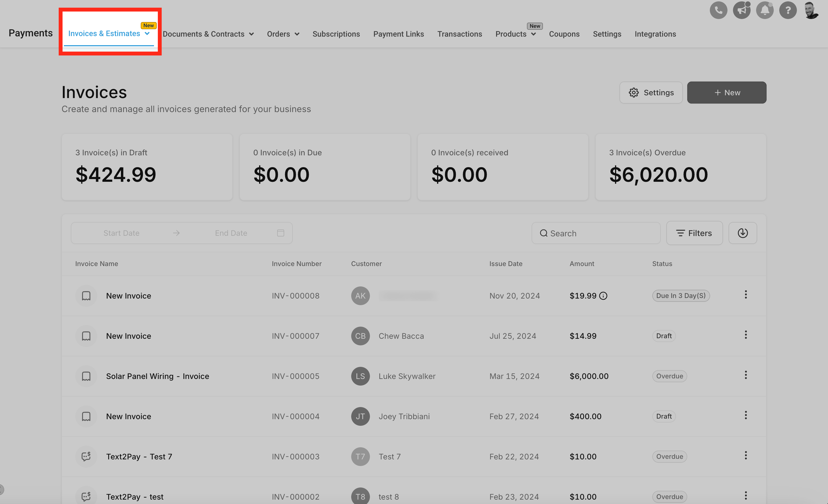This screenshot has width=828, height=504.
Task: Open the three-dot menu for INV-000008
Action: tap(745, 295)
